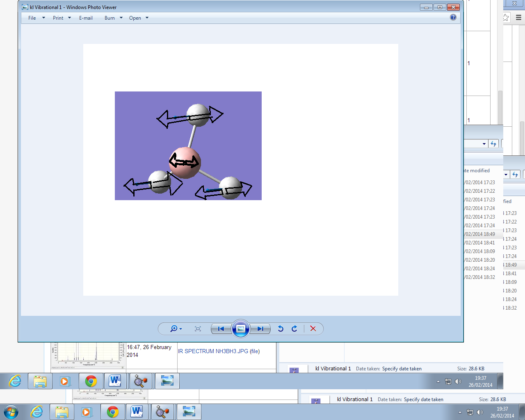Click the Actual Size fit button
The width and height of the screenshot is (525, 420).
pos(198,329)
